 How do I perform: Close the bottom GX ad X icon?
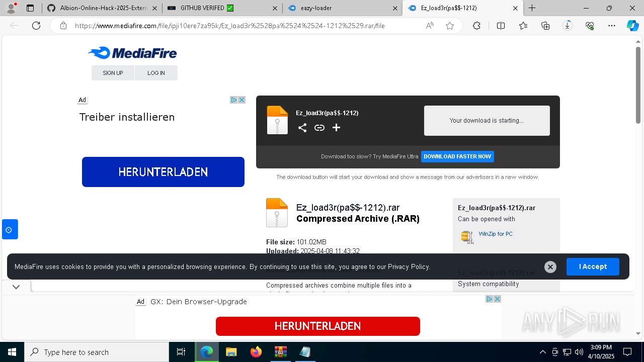(x=497, y=299)
